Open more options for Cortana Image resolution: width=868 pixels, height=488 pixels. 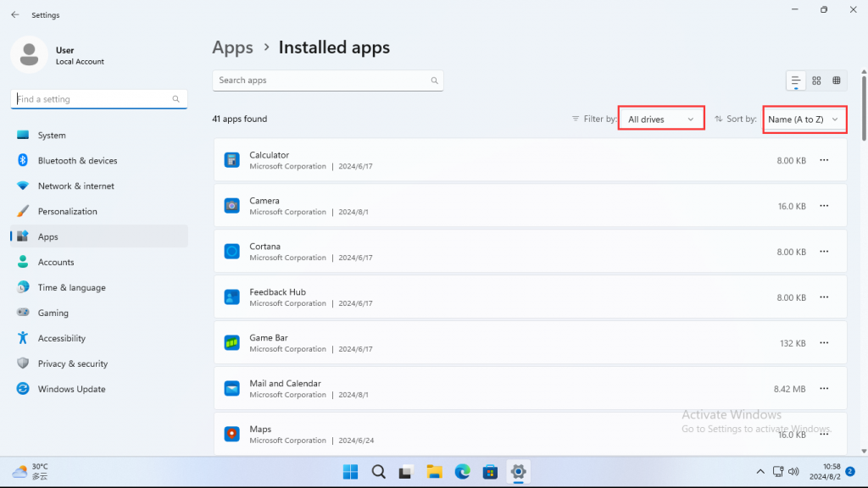click(824, 251)
